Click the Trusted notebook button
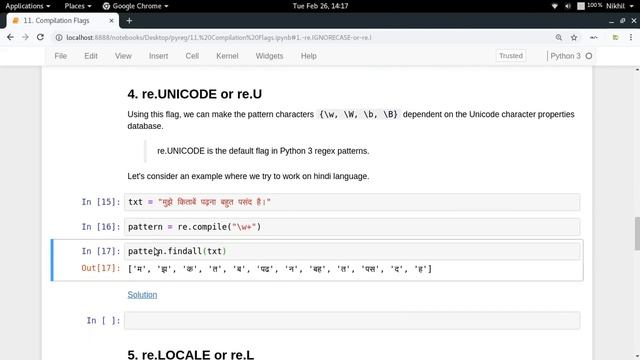The image size is (640, 360). pyautogui.click(x=511, y=56)
